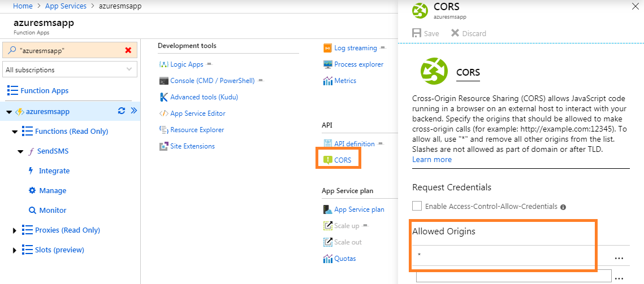
Task: Collapse the Functions (Read Only) node
Action: pyautogui.click(x=15, y=132)
